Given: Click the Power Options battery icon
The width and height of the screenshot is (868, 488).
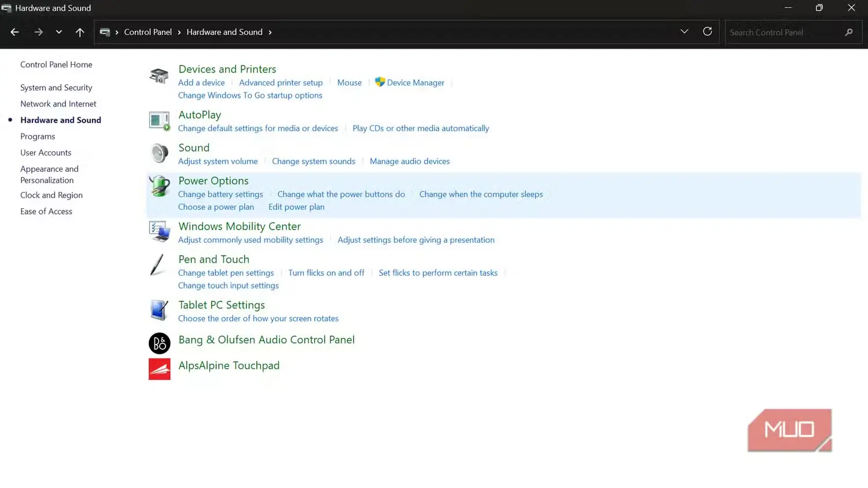Looking at the screenshot, I should (159, 187).
